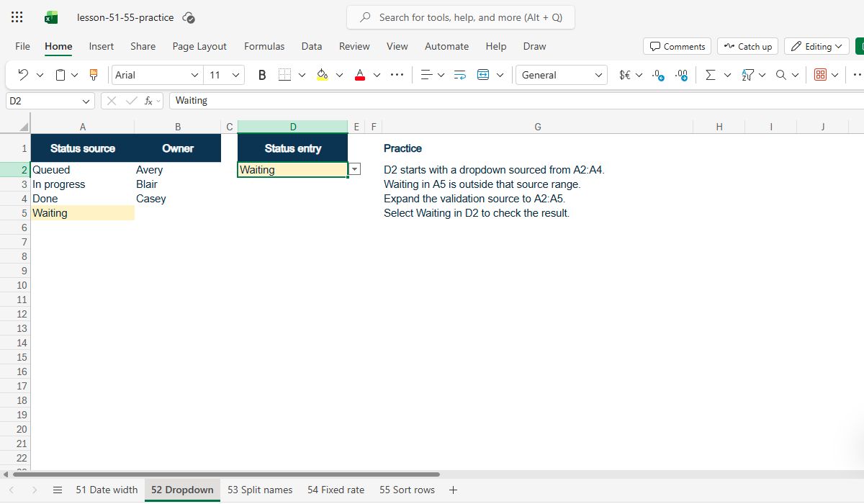Expand the Undo history dropdown
The width and height of the screenshot is (864, 504).
(40, 75)
